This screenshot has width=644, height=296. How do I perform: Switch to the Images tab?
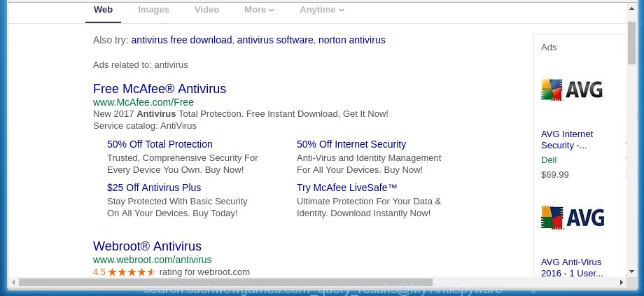153,9
